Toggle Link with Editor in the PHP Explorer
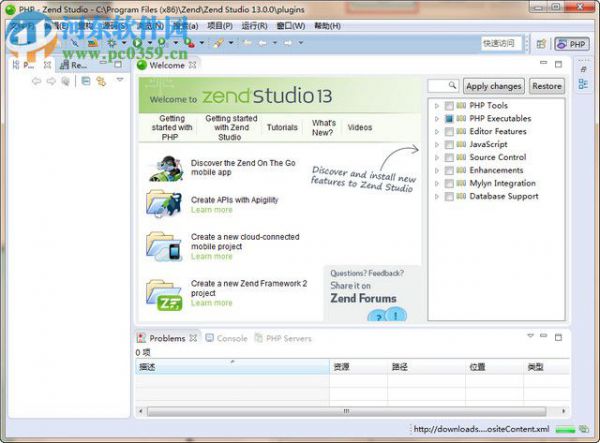This screenshot has width=600, height=443. pyautogui.click(x=101, y=81)
